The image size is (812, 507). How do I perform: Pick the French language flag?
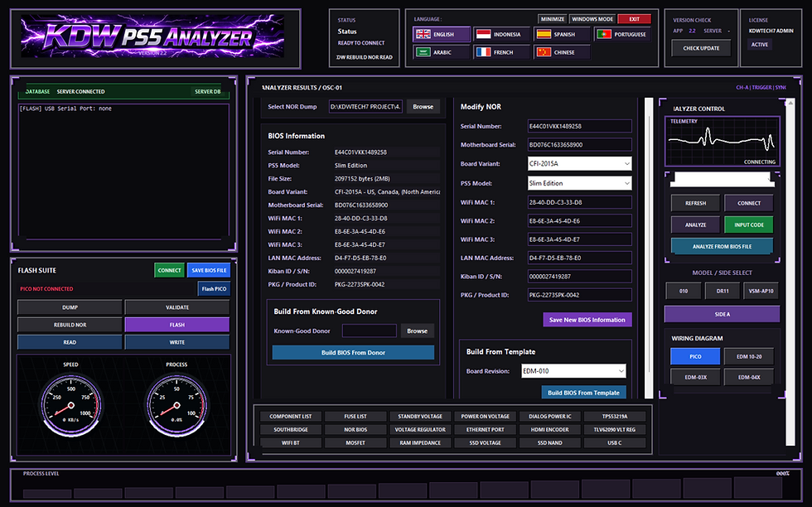pos(502,52)
